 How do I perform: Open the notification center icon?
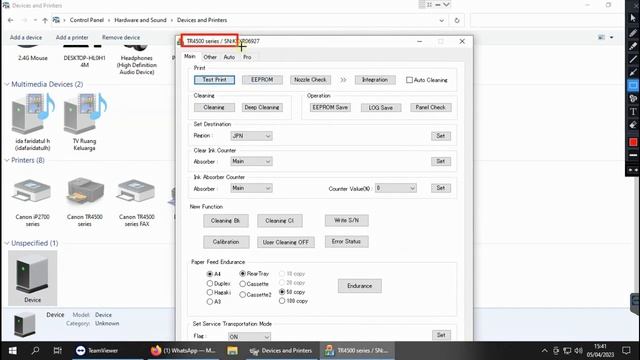626,350
